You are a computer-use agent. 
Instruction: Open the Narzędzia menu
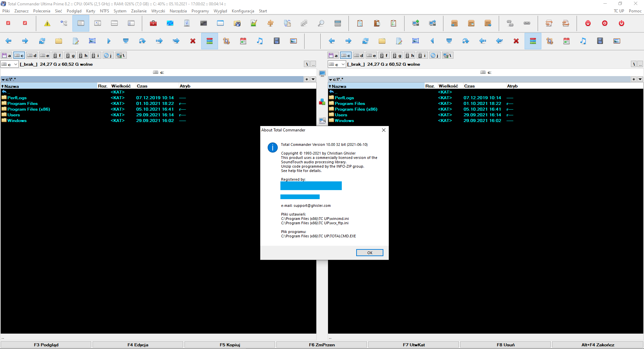pyautogui.click(x=178, y=11)
